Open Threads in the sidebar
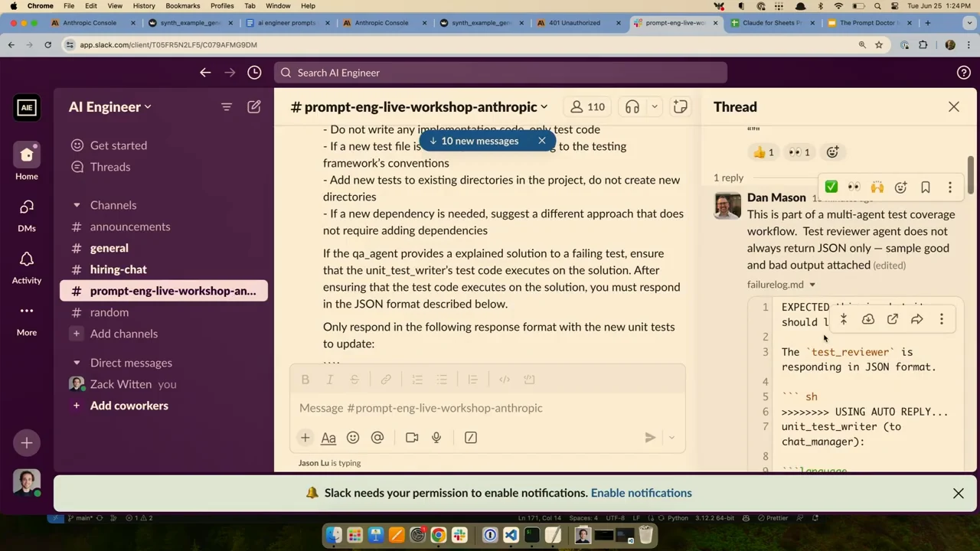Viewport: 980px width, 551px height. click(x=110, y=167)
